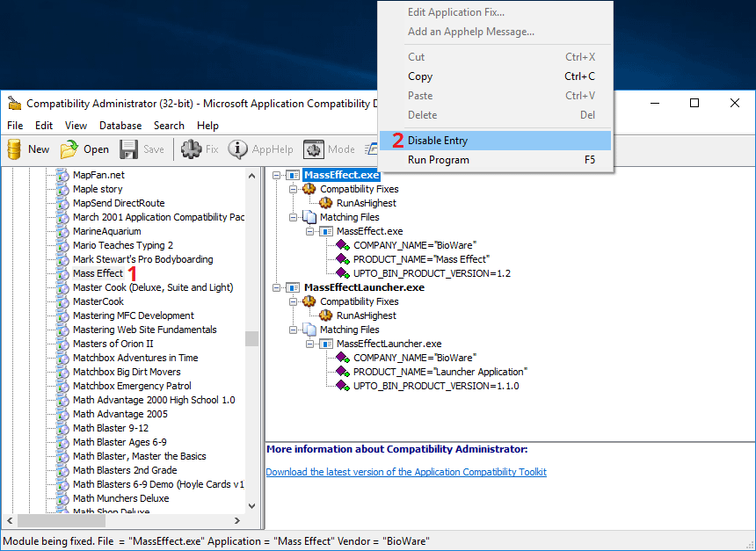Choose Disable Entry from context menu
The image size is (756, 551).
click(437, 141)
